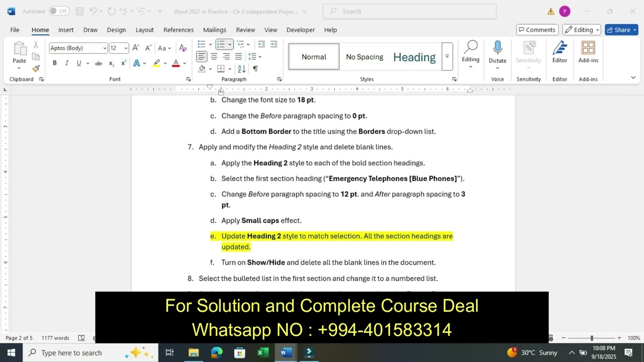Expand the Styles gallery
Viewport: 644px width, 362px height.
coord(447,57)
